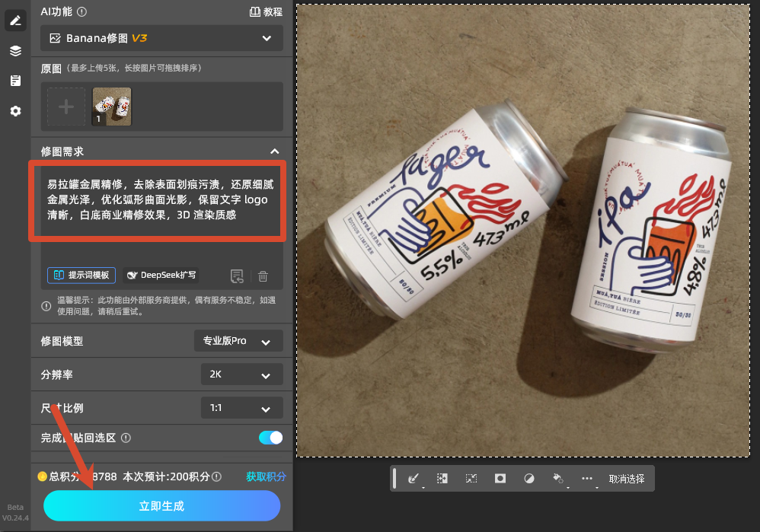
Task: Open the layers stack sidebar icon
Action: (15, 51)
